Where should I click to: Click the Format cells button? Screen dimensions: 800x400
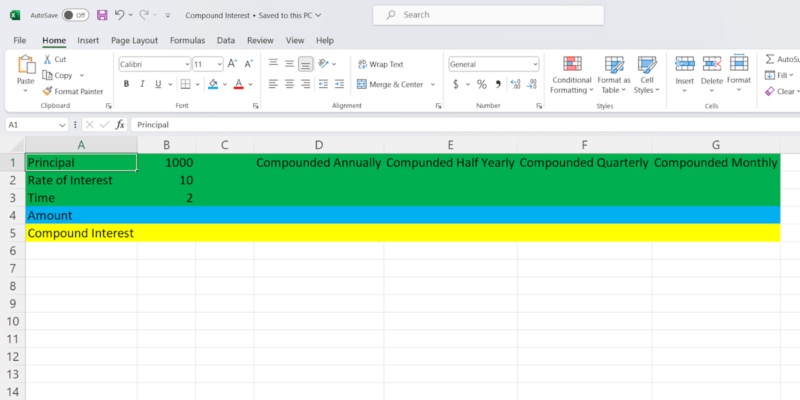pyautogui.click(x=739, y=74)
